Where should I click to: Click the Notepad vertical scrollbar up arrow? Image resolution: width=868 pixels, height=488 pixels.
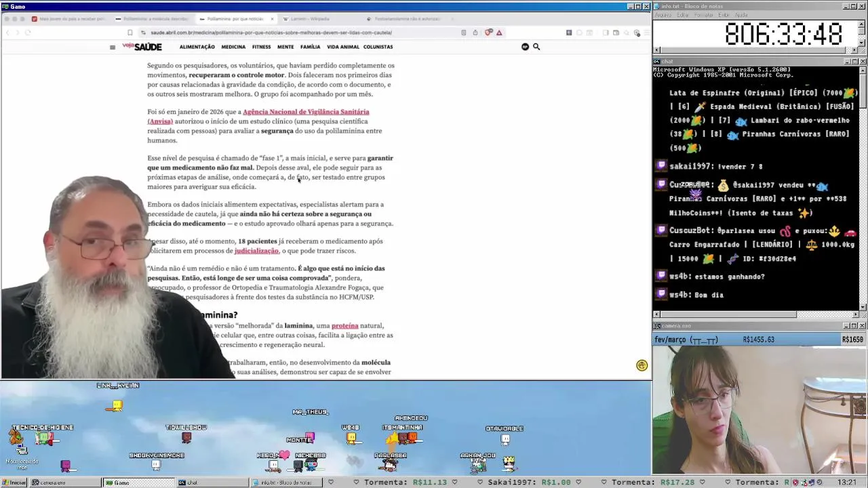[863, 22]
